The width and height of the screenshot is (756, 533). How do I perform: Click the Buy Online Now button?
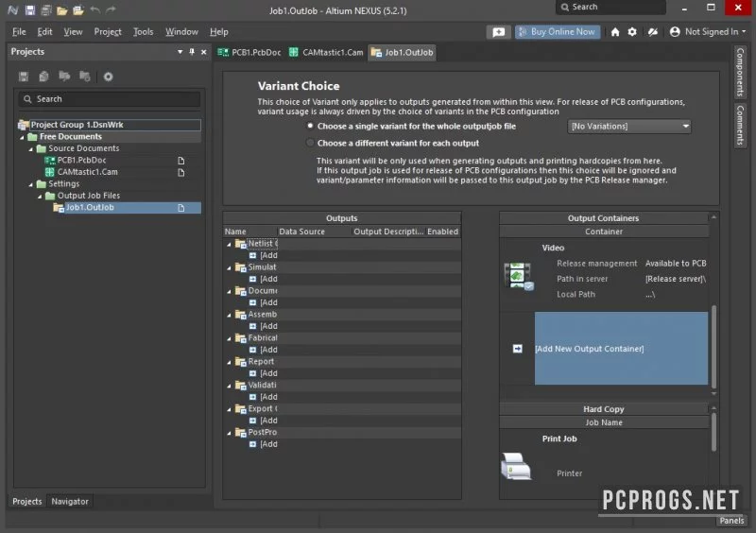coord(558,32)
